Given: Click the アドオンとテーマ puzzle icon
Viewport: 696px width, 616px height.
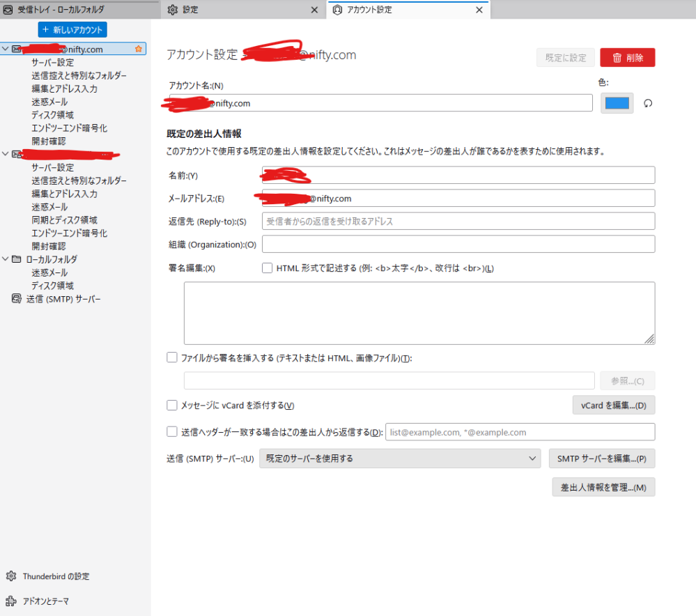Looking at the screenshot, I should 11,601.
